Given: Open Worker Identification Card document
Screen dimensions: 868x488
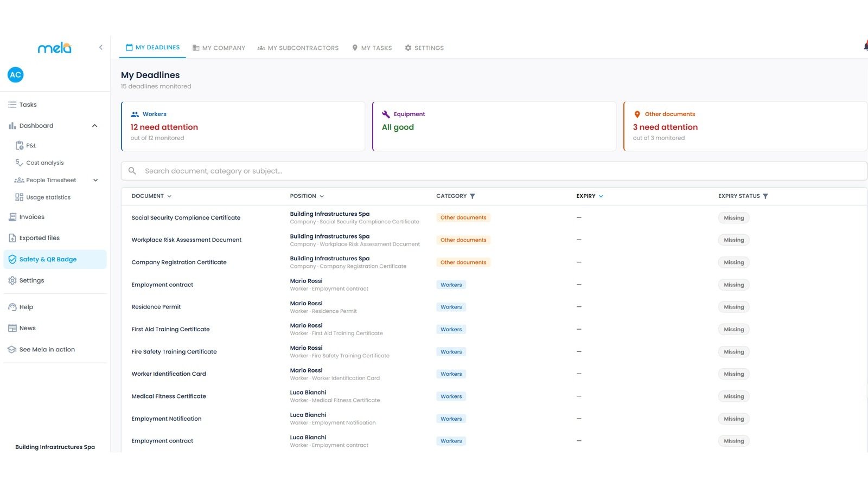Looking at the screenshot, I should tap(169, 374).
